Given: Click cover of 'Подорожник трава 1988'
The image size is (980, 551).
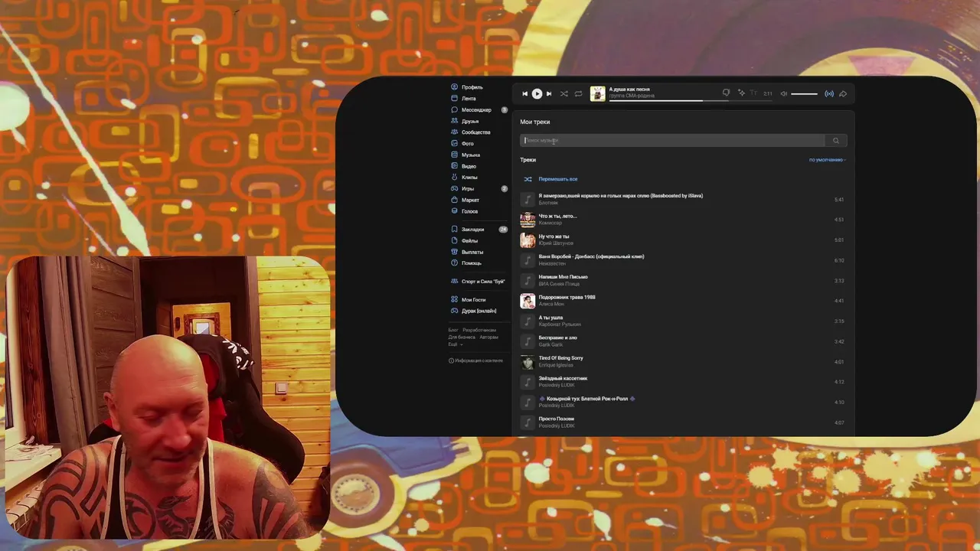Looking at the screenshot, I should click(x=528, y=301).
